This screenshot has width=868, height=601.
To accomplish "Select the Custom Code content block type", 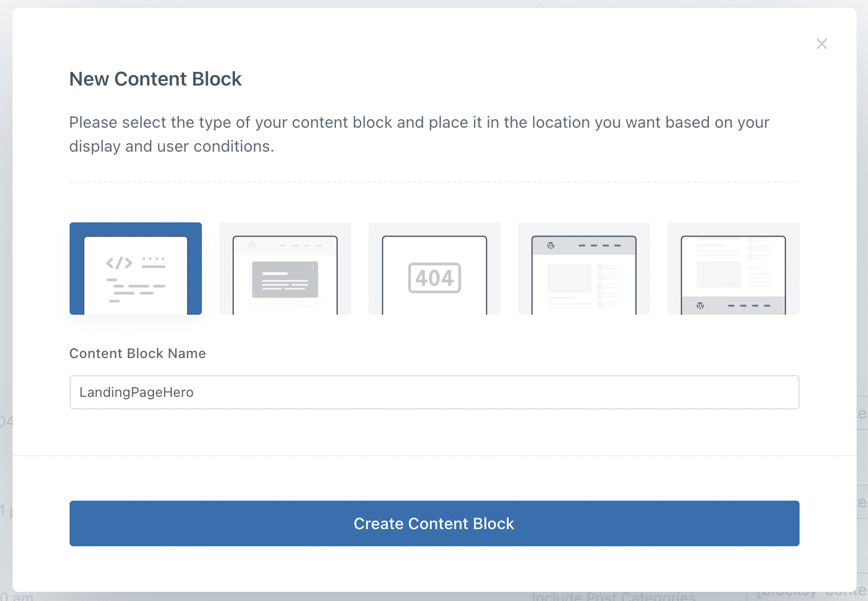I will (x=135, y=268).
